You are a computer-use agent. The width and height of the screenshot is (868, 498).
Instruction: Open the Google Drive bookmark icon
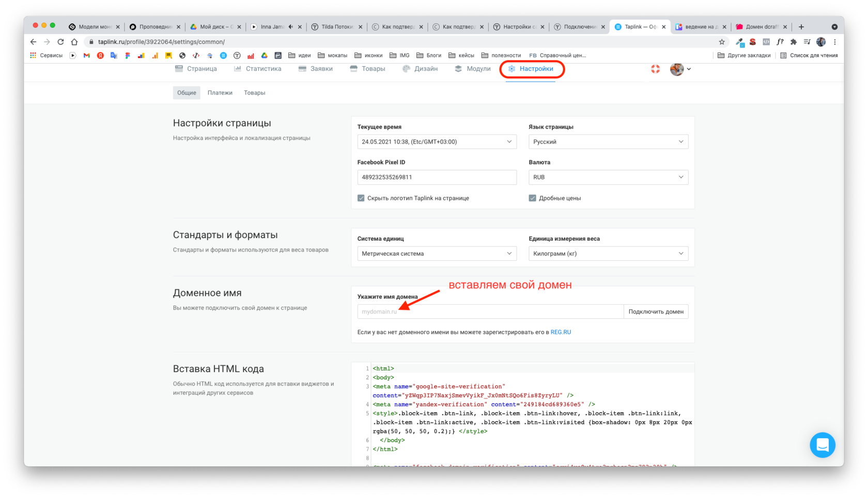264,55
